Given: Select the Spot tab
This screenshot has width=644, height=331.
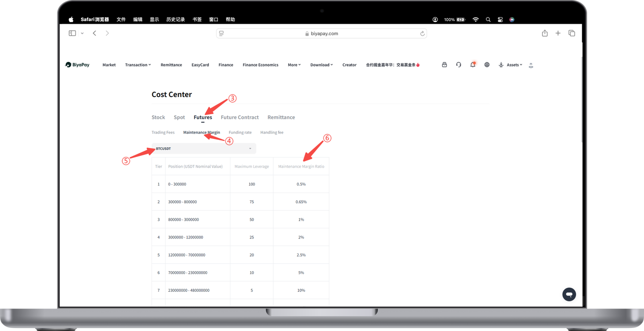Looking at the screenshot, I should 179,117.
